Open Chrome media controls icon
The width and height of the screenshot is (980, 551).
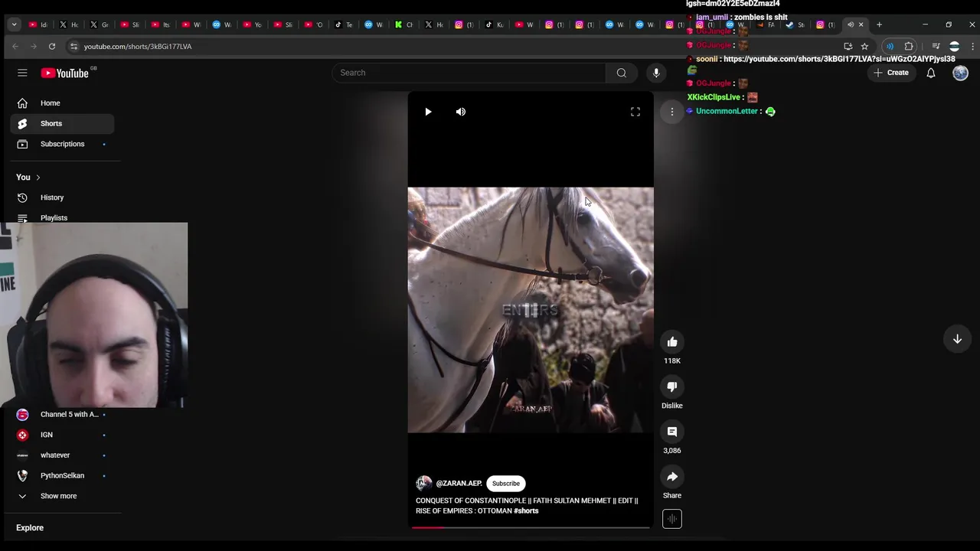click(x=936, y=47)
